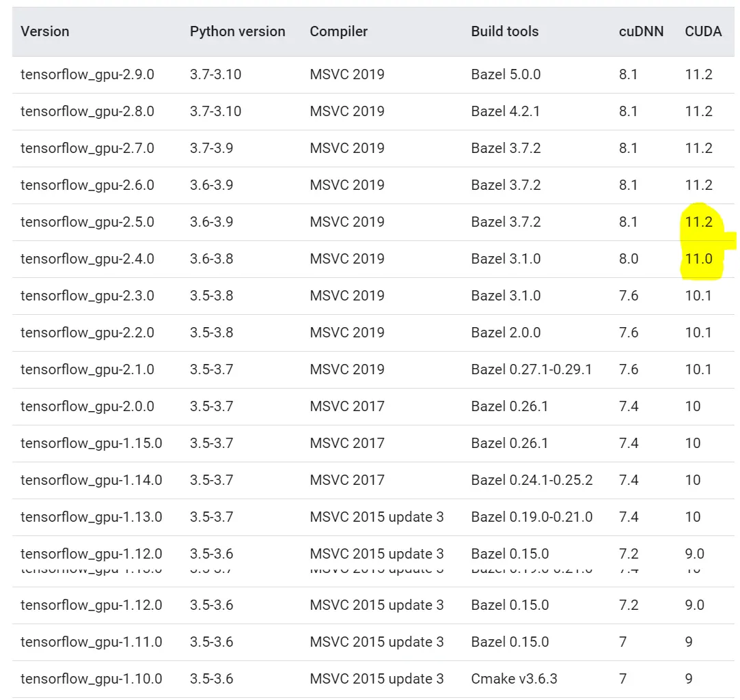Click the Python version 3.6-3.8 cell

point(211,259)
